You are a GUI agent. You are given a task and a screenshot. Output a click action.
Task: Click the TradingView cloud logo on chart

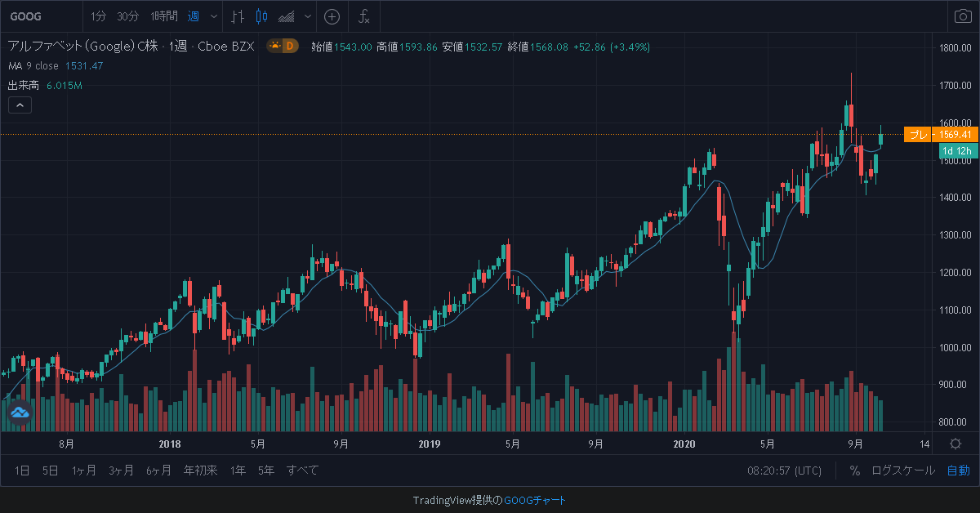point(20,414)
